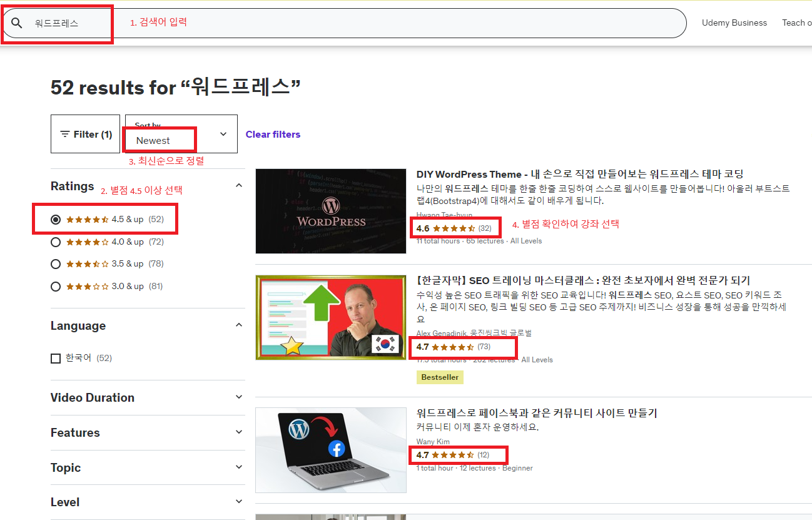
Task: Click the 4.7 (12) rating stars
Action: click(x=452, y=455)
